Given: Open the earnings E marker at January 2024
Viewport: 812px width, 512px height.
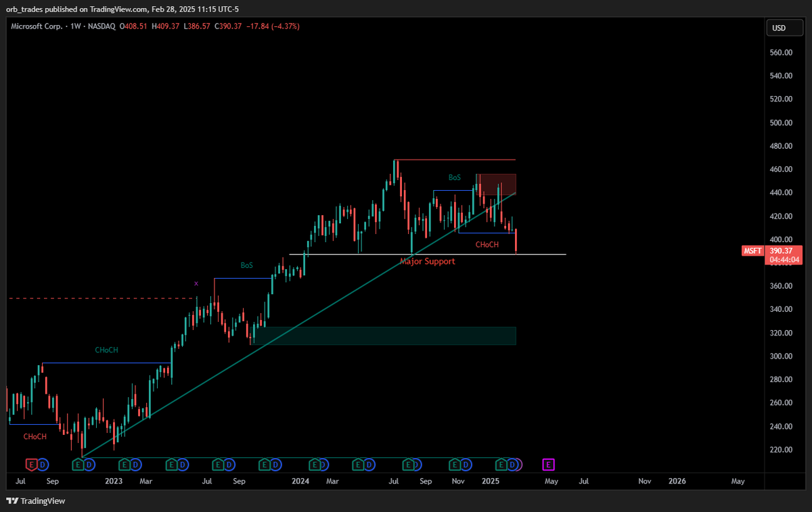Looking at the screenshot, I should click(315, 464).
